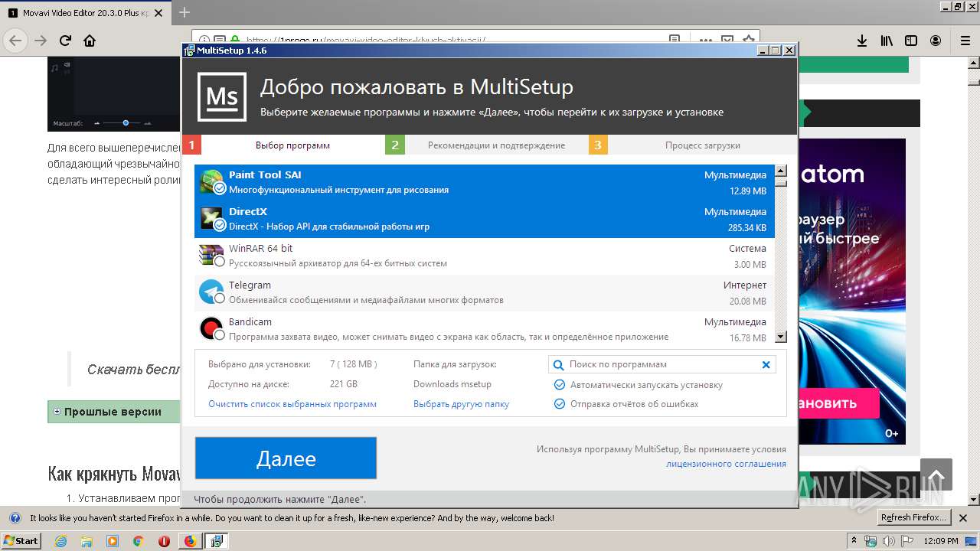Open step 3 Процесс загрузки tab
This screenshot has width=980, height=551.
[702, 145]
